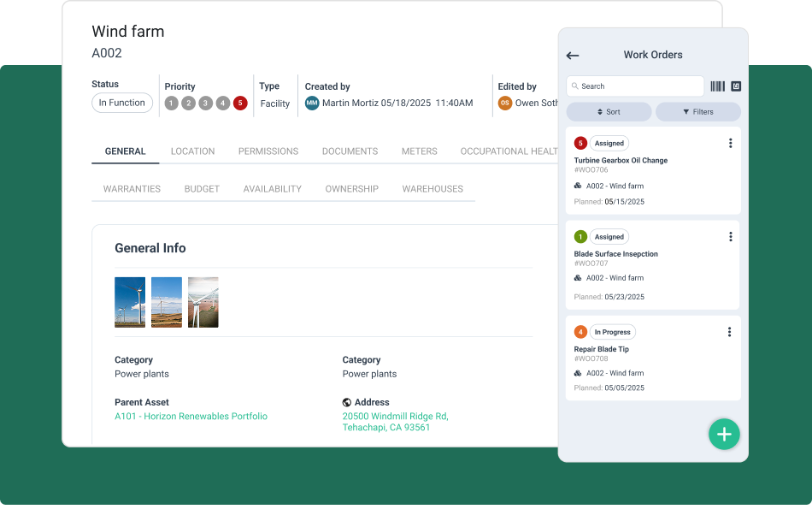Switch to the Location tab
The image size is (812, 521).
pyautogui.click(x=192, y=151)
